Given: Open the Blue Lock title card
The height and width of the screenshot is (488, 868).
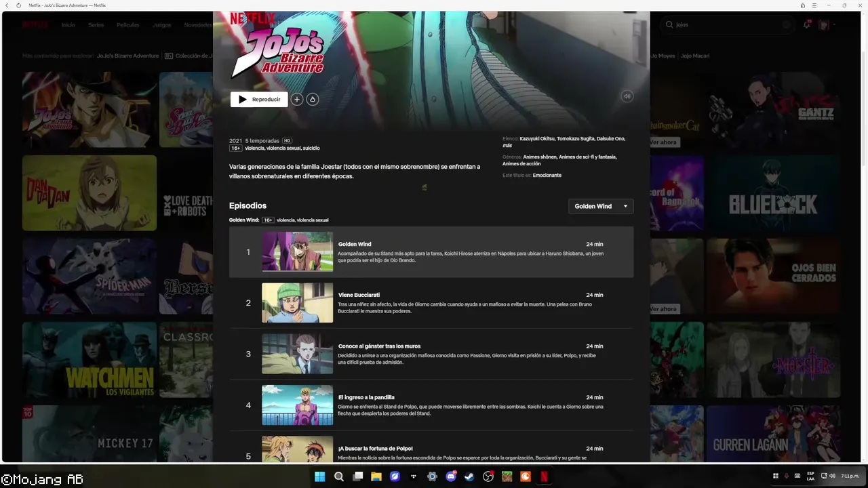Looking at the screenshot, I should 774,193.
